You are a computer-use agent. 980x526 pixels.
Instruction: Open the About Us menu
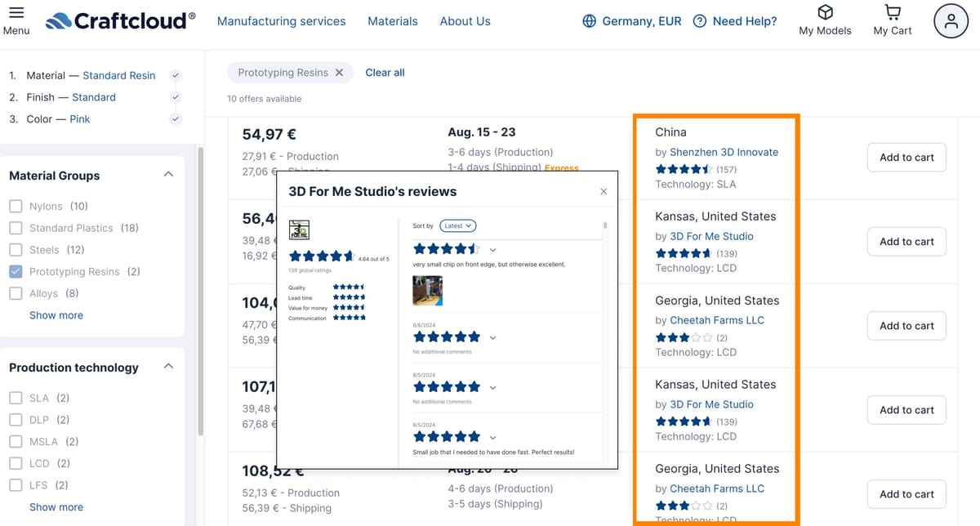465,21
